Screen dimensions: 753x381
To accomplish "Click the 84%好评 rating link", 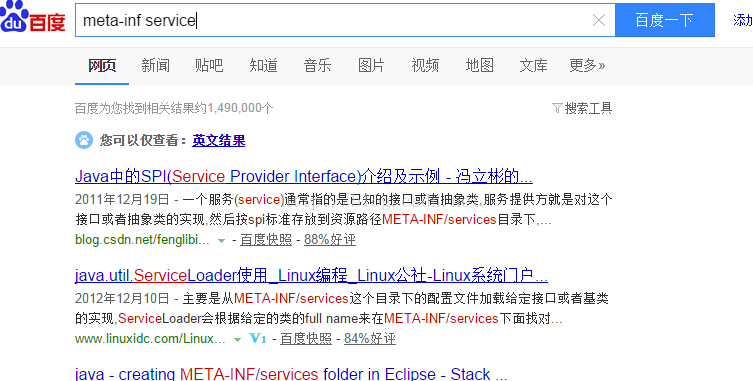I will 370,339.
